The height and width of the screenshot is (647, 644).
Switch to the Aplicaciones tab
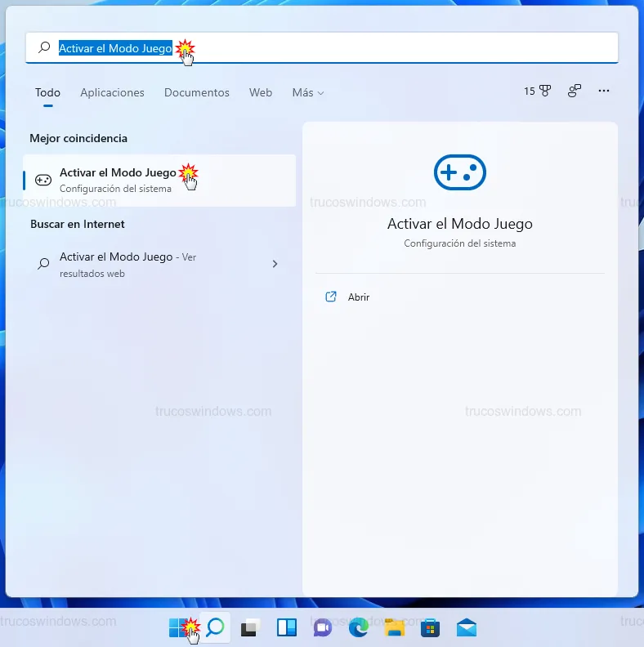tap(112, 93)
